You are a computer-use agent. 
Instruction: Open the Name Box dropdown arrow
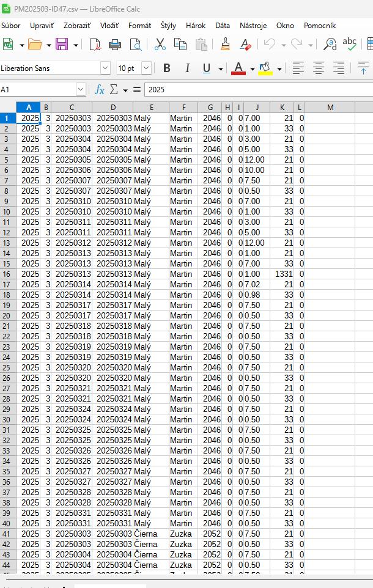point(81,90)
